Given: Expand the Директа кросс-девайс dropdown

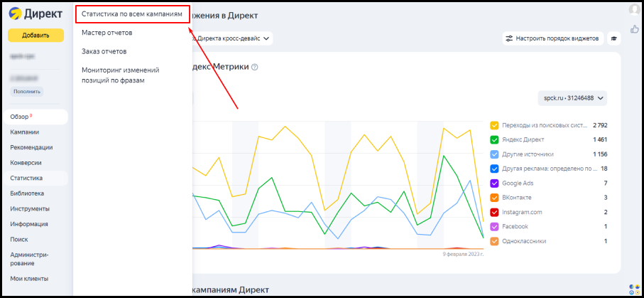Looking at the screenshot, I should tap(232, 38).
